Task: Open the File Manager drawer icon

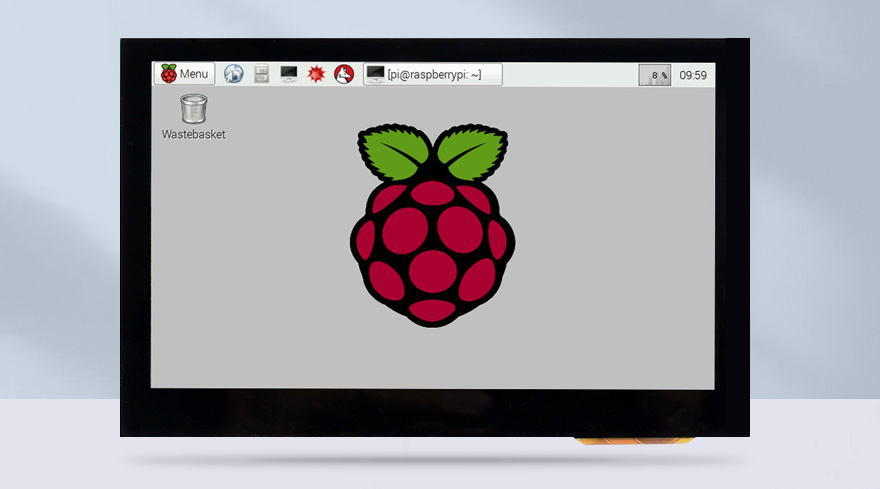Action: (261, 74)
